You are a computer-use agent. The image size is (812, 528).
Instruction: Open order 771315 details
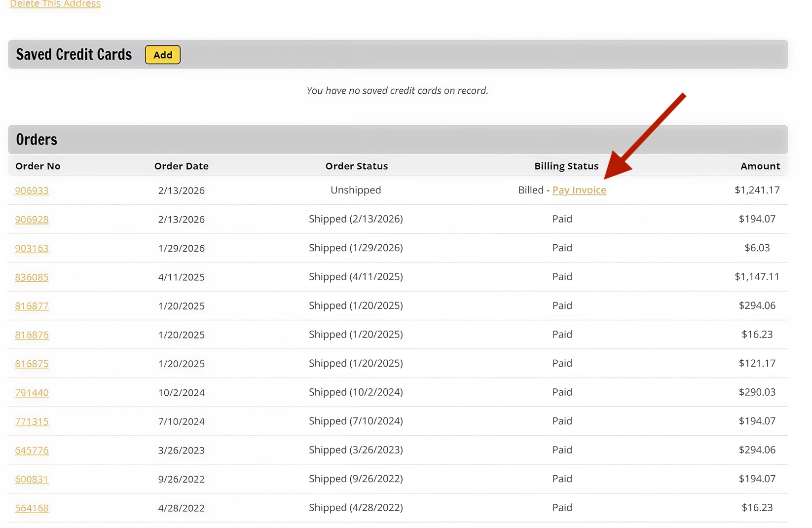pos(32,421)
